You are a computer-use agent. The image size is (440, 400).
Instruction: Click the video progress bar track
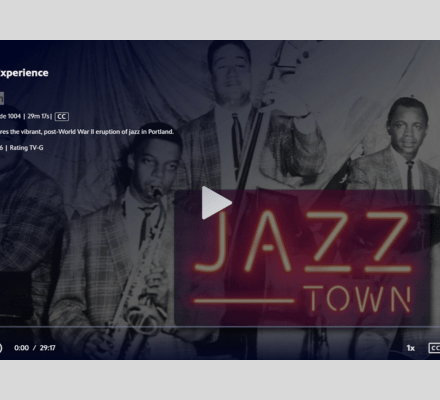pos(220,327)
